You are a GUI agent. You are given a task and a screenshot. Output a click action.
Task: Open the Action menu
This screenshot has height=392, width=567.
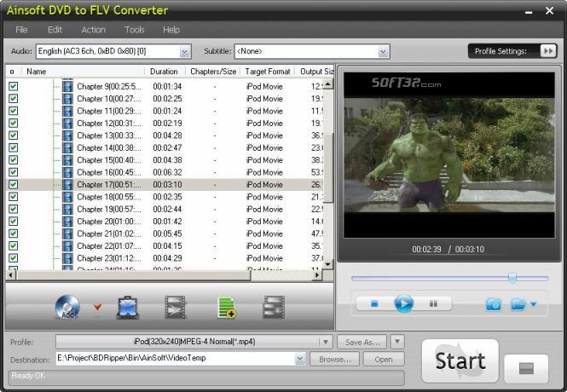click(93, 30)
